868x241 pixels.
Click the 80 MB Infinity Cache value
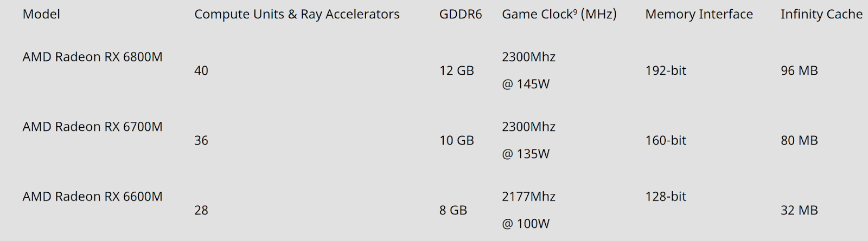tap(799, 140)
